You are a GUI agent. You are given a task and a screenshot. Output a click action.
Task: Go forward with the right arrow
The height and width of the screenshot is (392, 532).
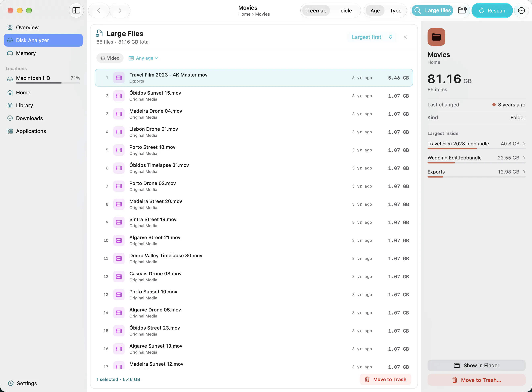tap(120, 10)
